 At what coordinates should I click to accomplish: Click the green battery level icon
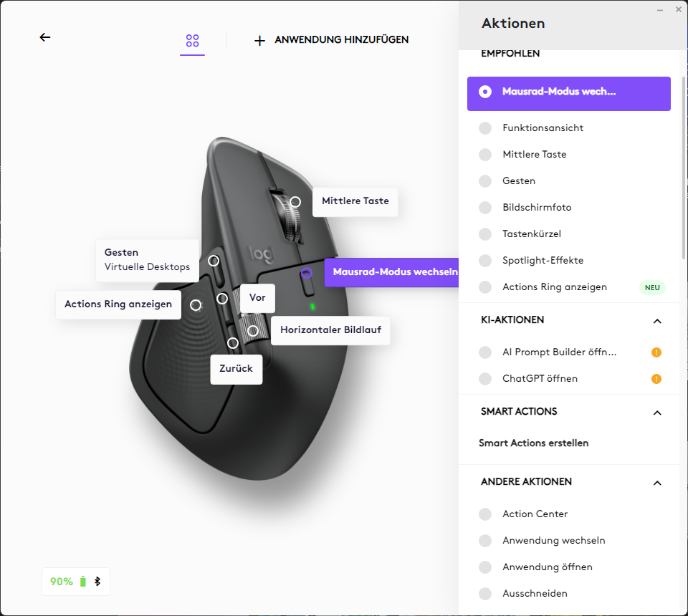coord(83,582)
